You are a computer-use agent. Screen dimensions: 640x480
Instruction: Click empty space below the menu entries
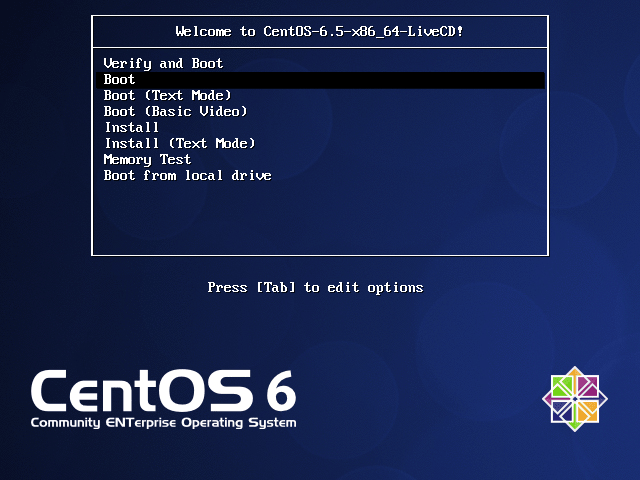click(x=319, y=220)
